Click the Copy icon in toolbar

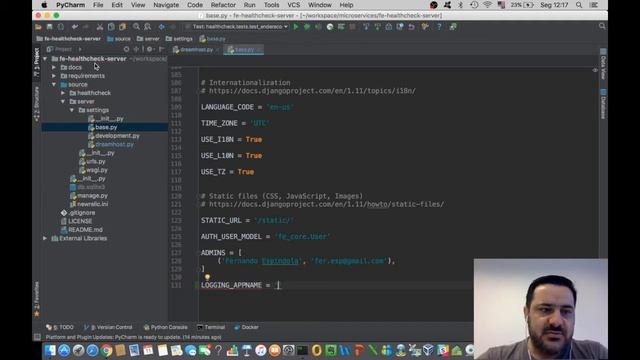[x=111, y=27]
